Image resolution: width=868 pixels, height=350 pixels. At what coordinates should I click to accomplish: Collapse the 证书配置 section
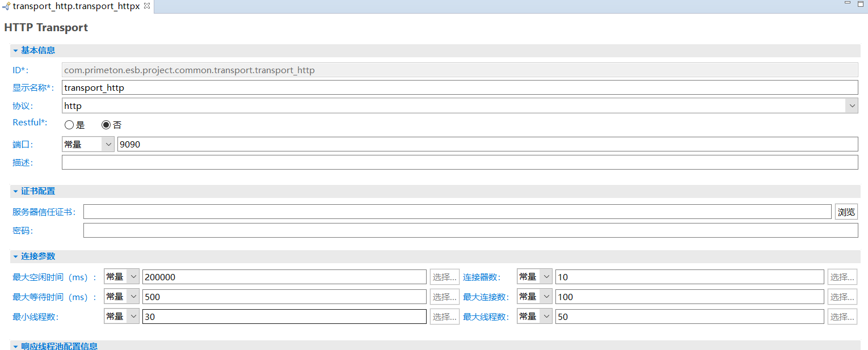[16, 191]
